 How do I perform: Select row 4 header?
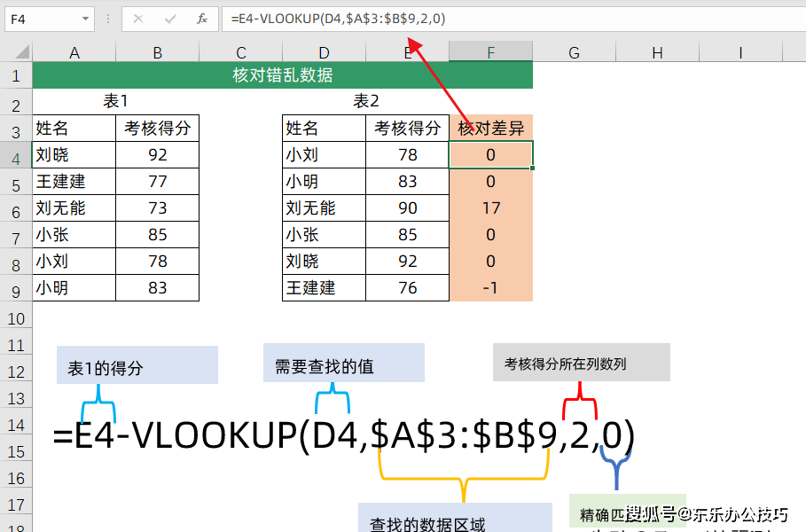(x=16, y=155)
